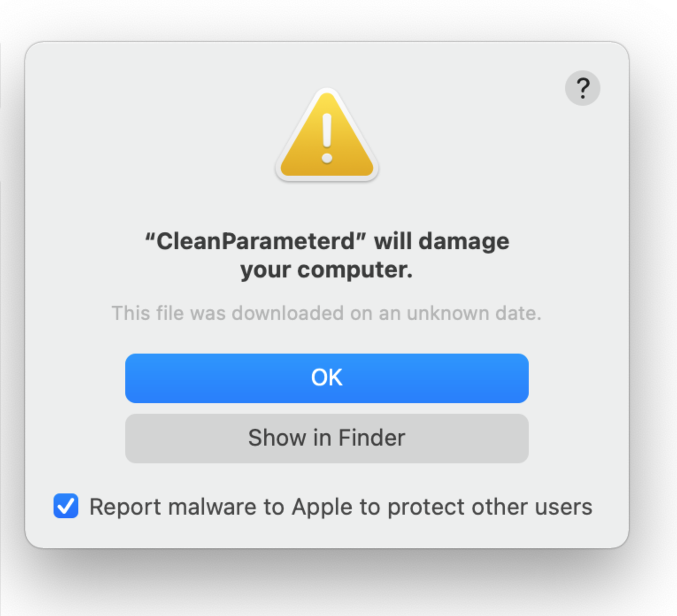Click the word "Finder" on gray button
This screenshot has width=677, height=616.
point(372,438)
